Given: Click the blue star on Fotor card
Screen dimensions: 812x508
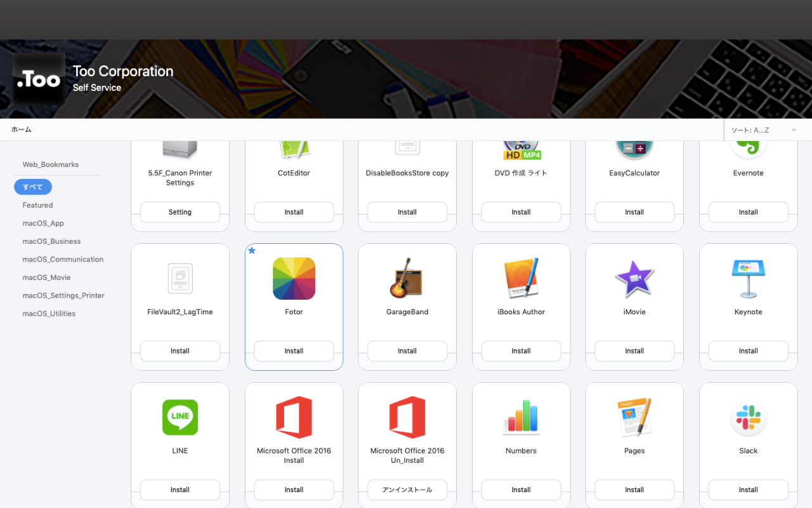Looking at the screenshot, I should [252, 251].
